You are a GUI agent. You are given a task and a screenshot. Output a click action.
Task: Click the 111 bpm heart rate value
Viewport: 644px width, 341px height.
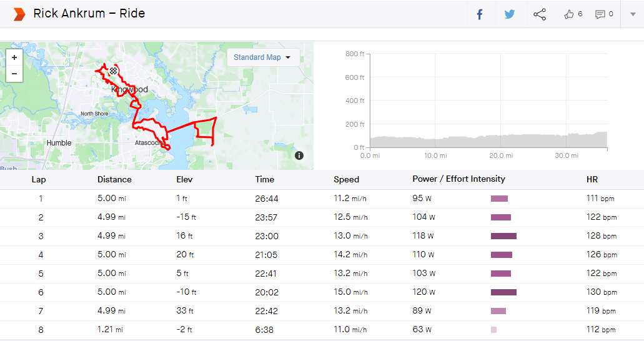[600, 199]
